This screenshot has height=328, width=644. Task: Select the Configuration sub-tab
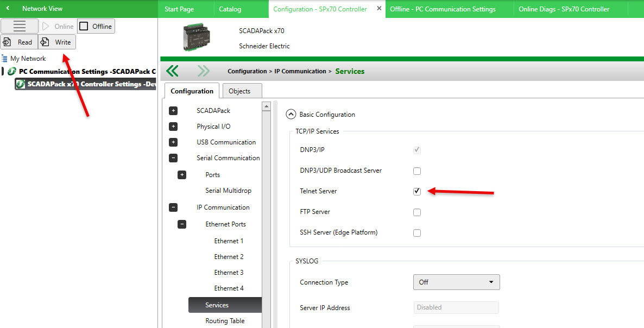click(192, 91)
